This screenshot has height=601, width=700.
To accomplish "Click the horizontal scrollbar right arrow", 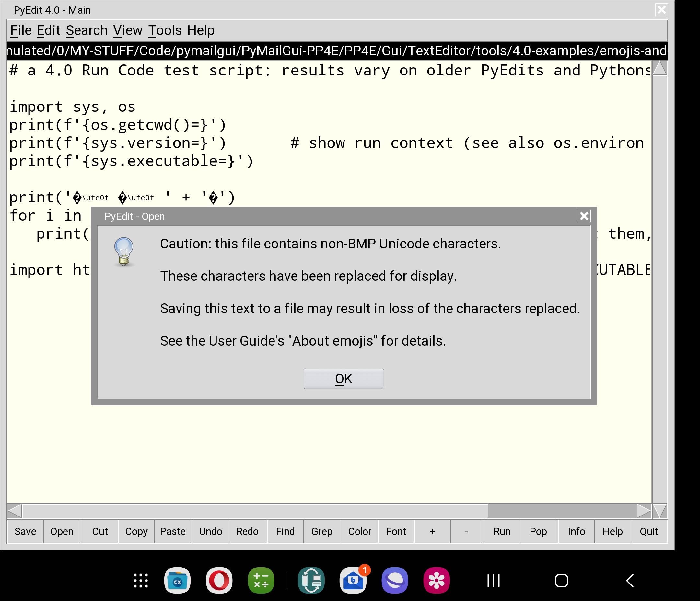I will tap(644, 511).
